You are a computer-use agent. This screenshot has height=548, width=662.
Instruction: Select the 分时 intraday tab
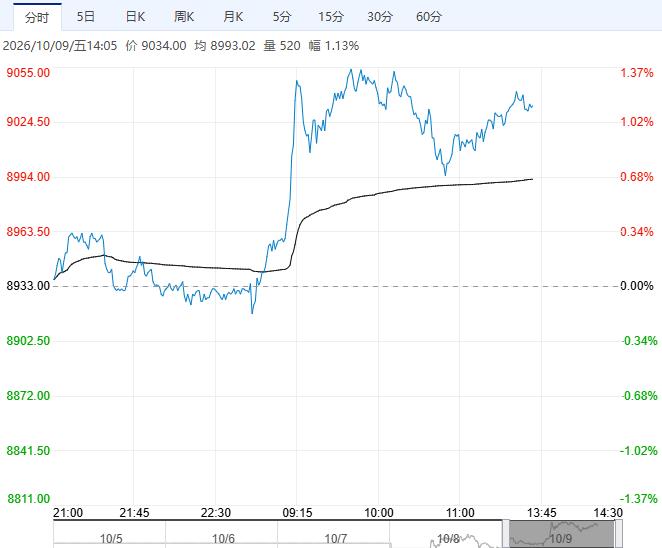pos(37,17)
